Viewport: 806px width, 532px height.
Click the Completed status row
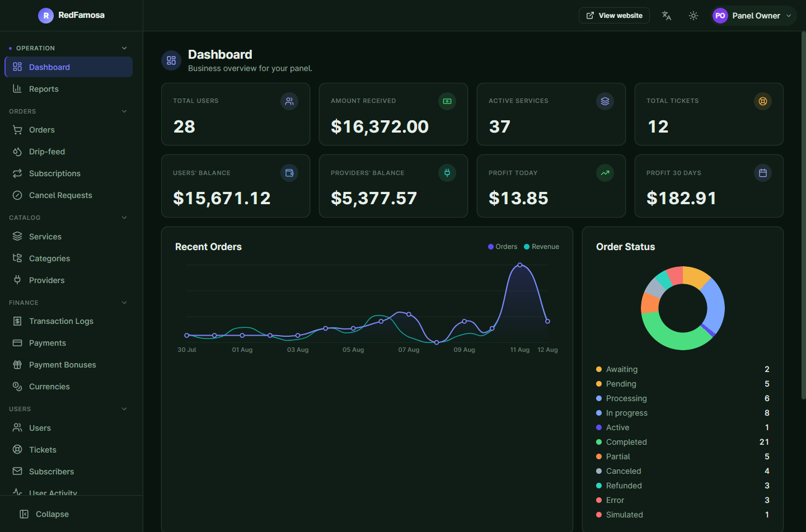(683, 442)
